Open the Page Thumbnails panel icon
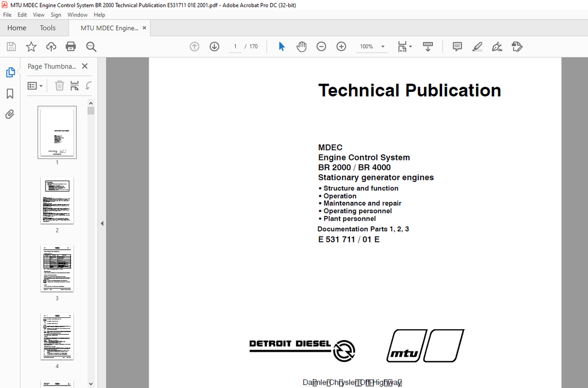The width and height of the screenshot is (588, 388). (10, 72)
